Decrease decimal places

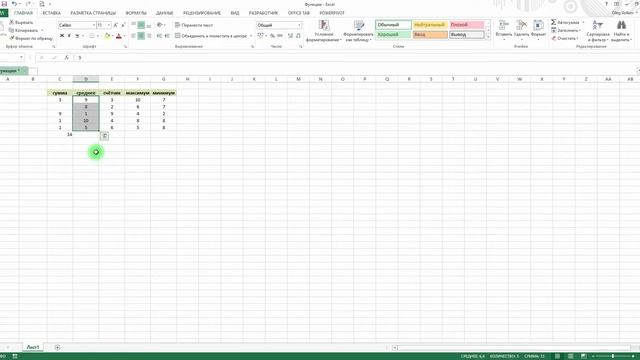pyautogui.click(x=298, y=36)
